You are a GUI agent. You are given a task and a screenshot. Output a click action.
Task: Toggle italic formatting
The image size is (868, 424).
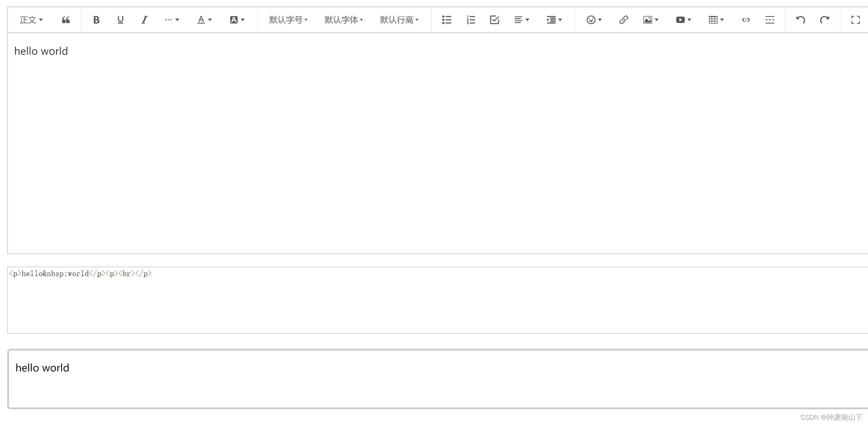pyautogui.click(x=144, y=20)
